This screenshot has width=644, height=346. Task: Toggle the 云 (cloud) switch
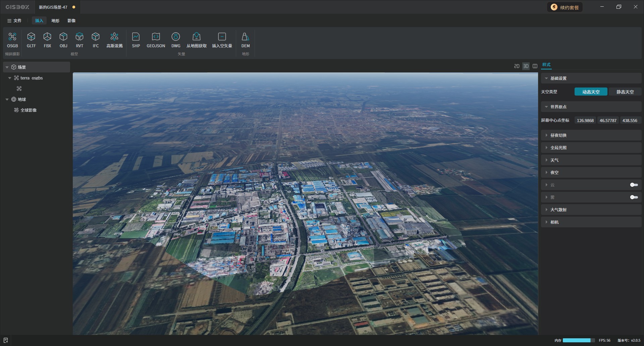[634, 185]
